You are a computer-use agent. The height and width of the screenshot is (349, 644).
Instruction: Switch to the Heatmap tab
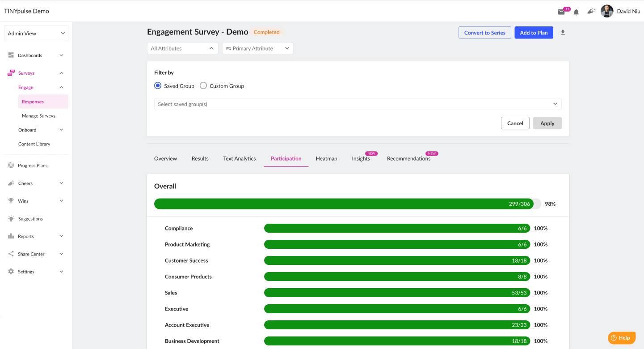click(327, 158)
